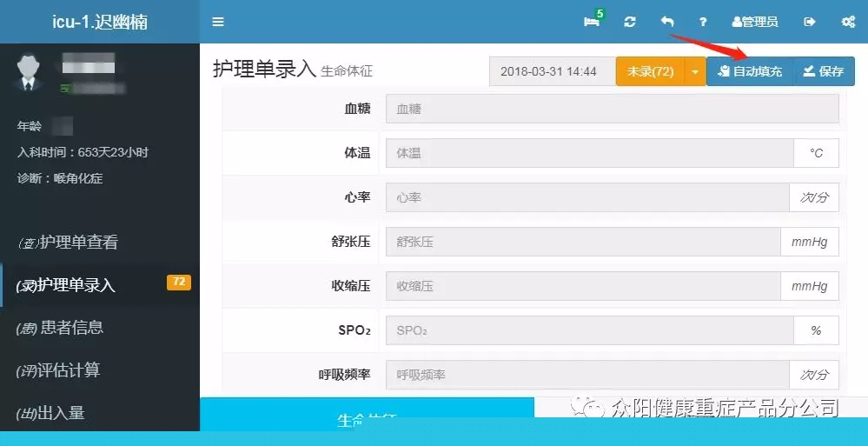Click the 自动填充 button
868x446 pixels.
750,71
